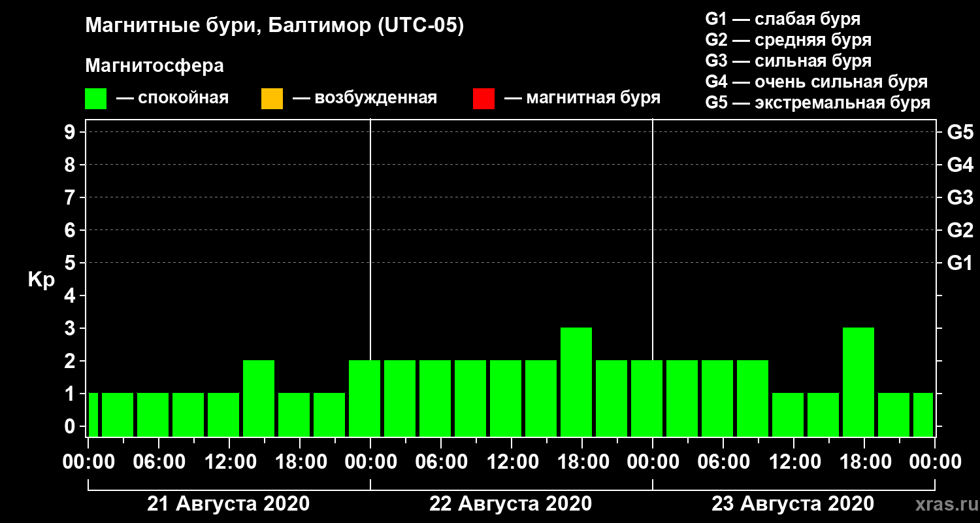Screen dimensions: 980x523
Task: Click the right-axis 'G5' storm level label
Action: click(x=960, y=132)
